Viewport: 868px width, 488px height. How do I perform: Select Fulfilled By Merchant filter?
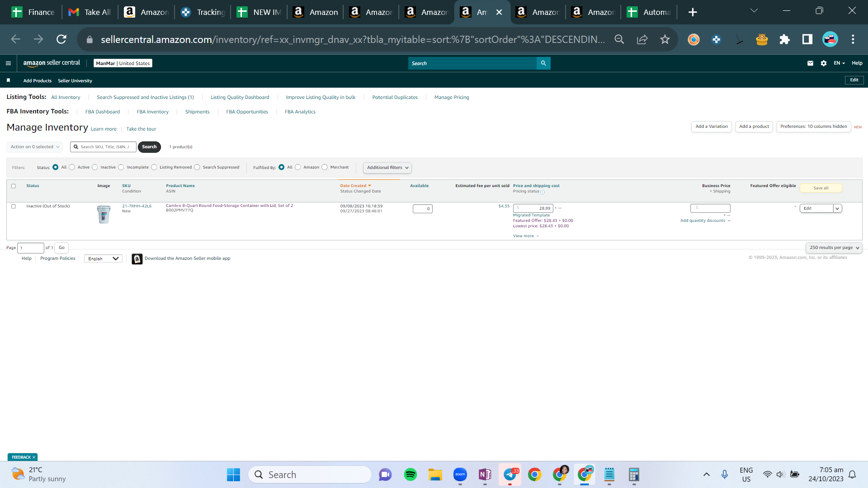(x=325, y=167)
